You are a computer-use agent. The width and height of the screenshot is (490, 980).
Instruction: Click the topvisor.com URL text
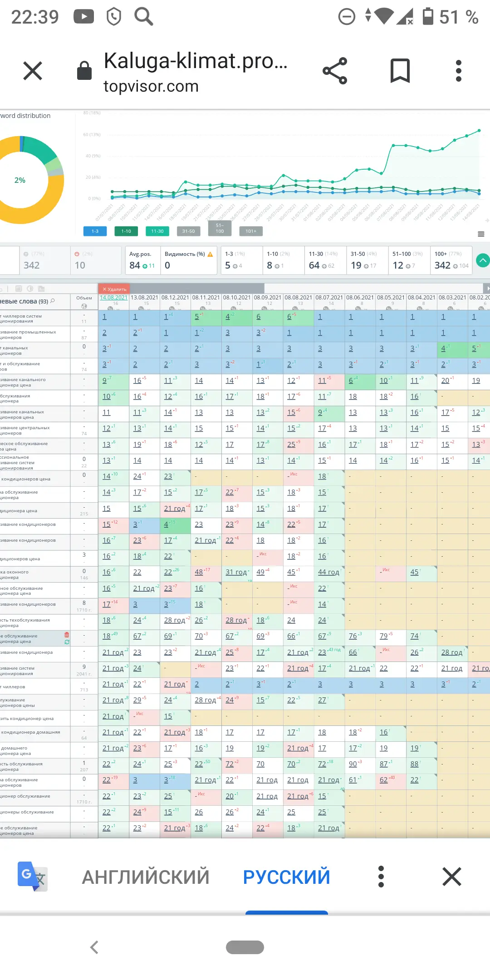coord(151,86)
